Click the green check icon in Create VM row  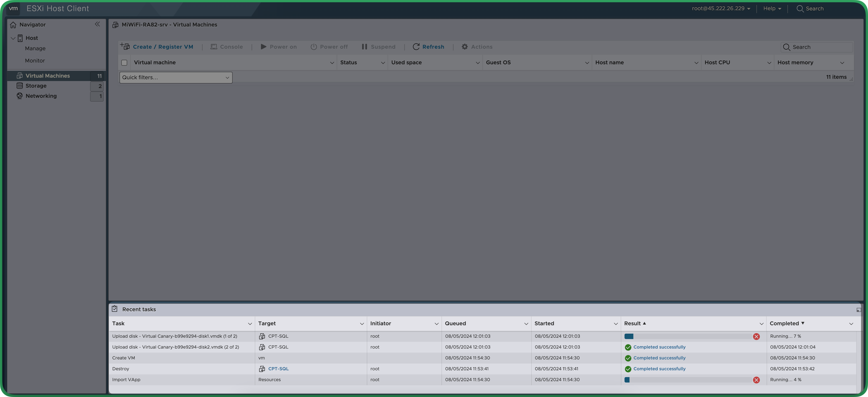628,358
